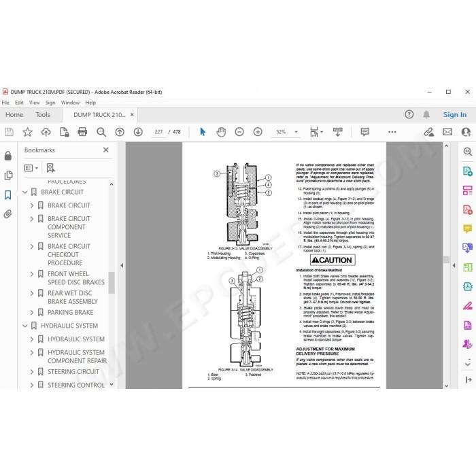Image resolution: width=476 pixels, height=476 pixels.
Task: Click the sign document pen icon
Action: click(x=429, y=132)
